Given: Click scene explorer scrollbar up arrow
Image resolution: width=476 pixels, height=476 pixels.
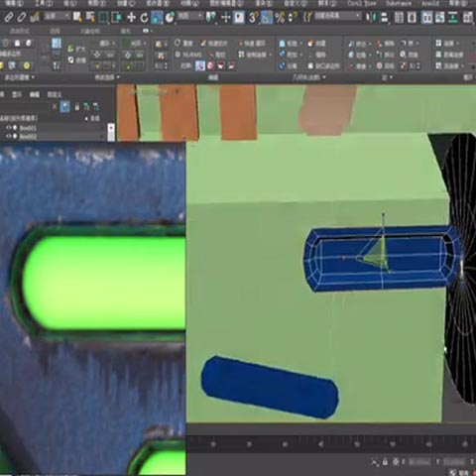Looking at the screenshot, I should tap(111, 127).
